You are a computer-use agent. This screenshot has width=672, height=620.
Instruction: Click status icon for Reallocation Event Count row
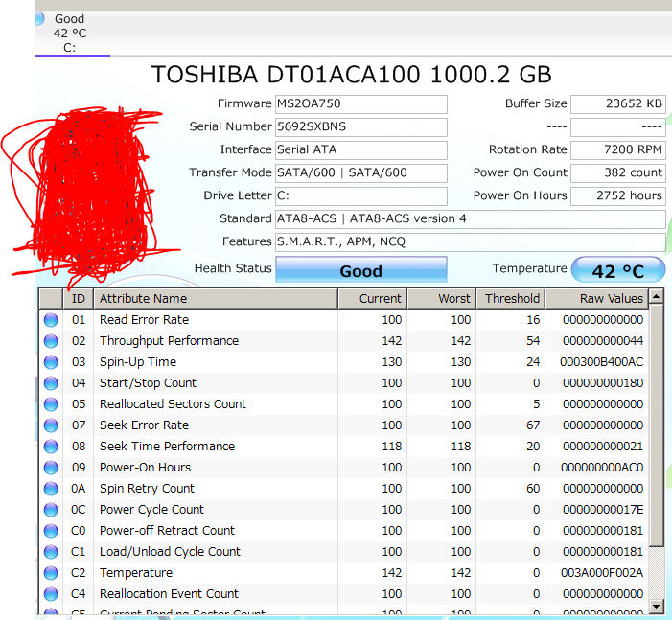click(x=51, y=593)
